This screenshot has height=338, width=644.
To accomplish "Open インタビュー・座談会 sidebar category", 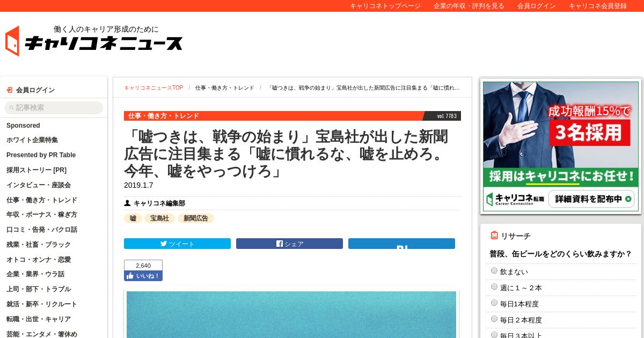I will (x=39, y=185).
